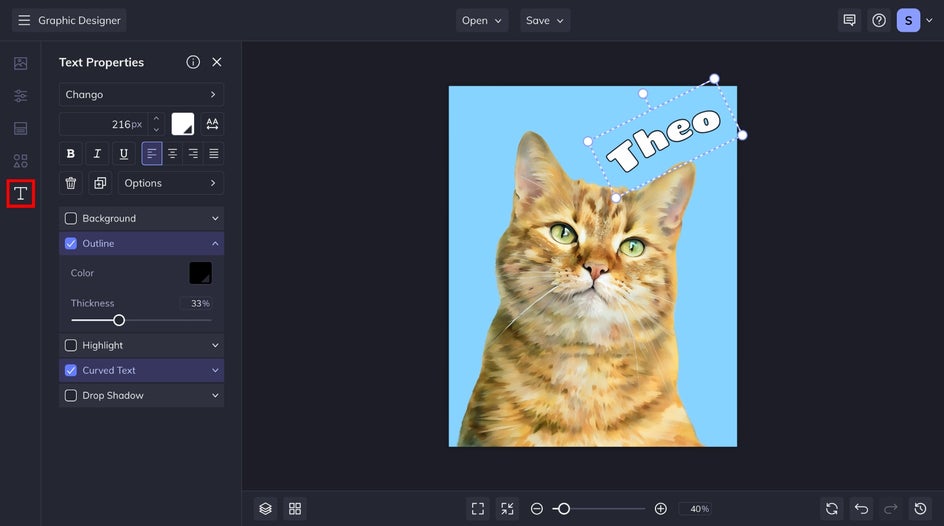Undo the last action
Image resolution: width=944 pixels, height=526 pixels.
coord(862,509)
